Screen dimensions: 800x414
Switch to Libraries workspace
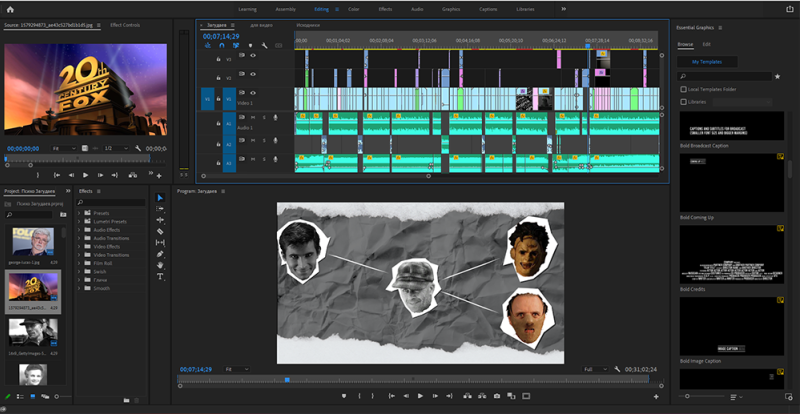click(526, 9)
